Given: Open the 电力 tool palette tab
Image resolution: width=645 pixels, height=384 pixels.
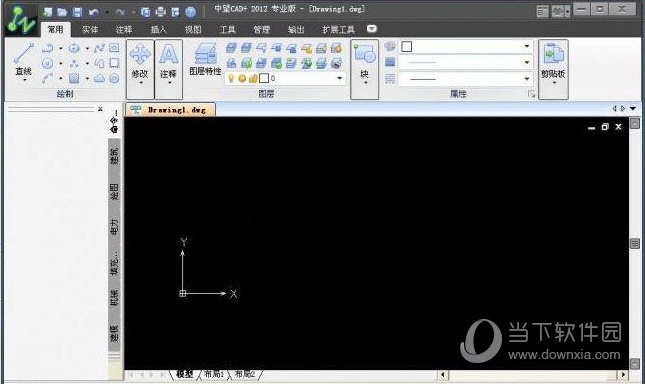Looking at the screenshot, I should click(114, 226).
